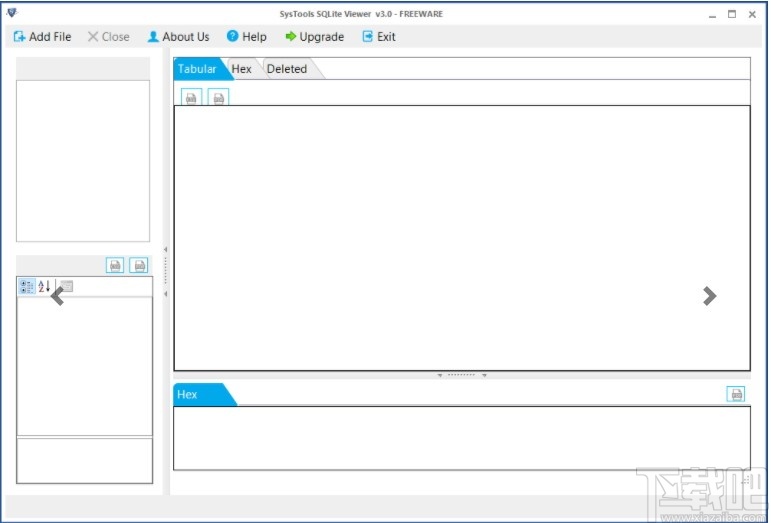Open the Deleted tab
The height and width of the screenshot is (523, 771).
pos(287,69)
